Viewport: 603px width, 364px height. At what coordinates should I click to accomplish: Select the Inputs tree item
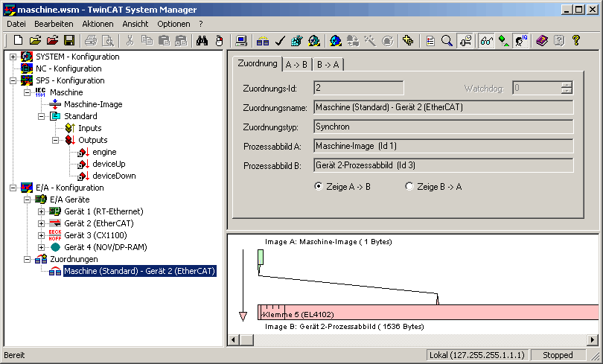tap(89, 128)
